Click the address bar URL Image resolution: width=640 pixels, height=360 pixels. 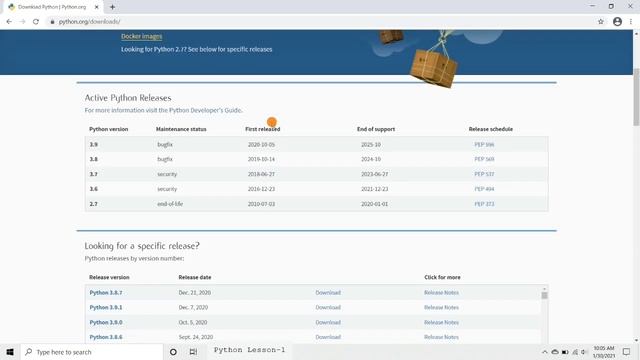coord(89,22)
